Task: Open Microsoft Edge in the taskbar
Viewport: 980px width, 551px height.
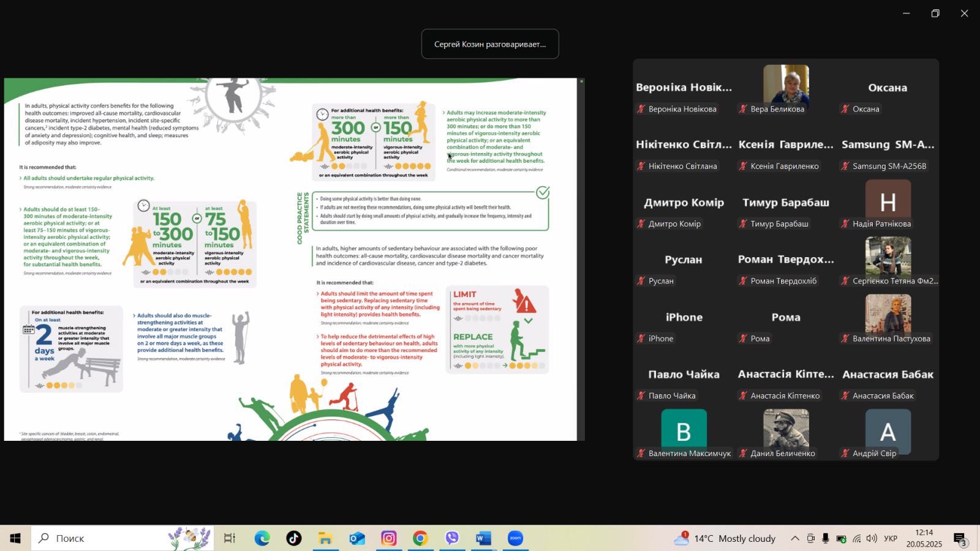Action: (262, 538)
